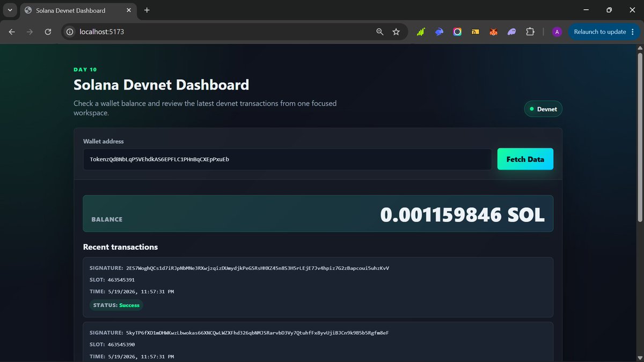Click into the Wallet address input field
The width and height of the screenshot is (644, 362).
[x=287, y=159]
